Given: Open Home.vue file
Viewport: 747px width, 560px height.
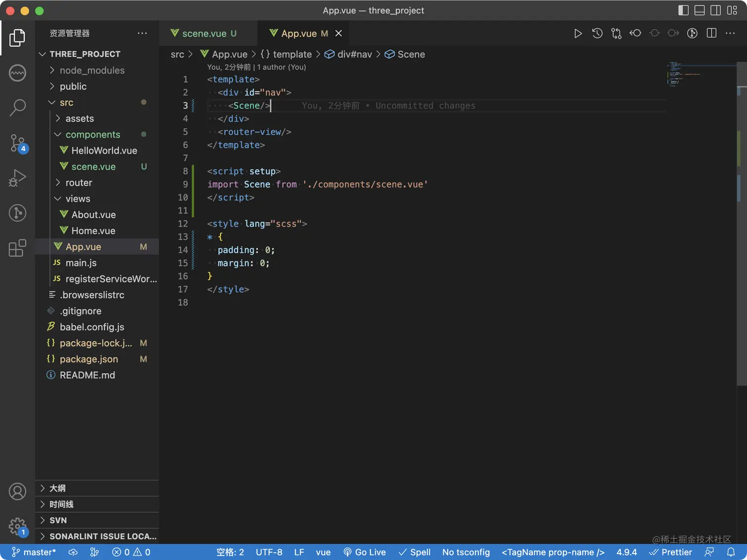Looking at the screenshot, I should [x=97, y=231].
